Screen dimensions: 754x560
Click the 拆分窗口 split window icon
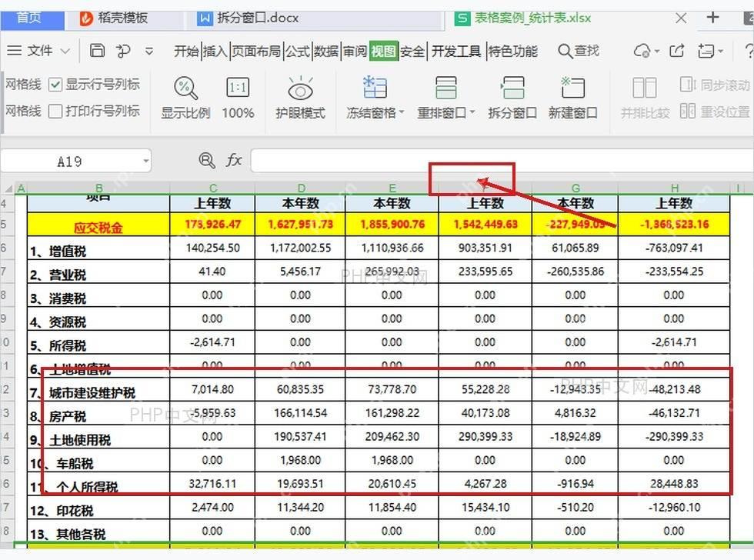512,88
